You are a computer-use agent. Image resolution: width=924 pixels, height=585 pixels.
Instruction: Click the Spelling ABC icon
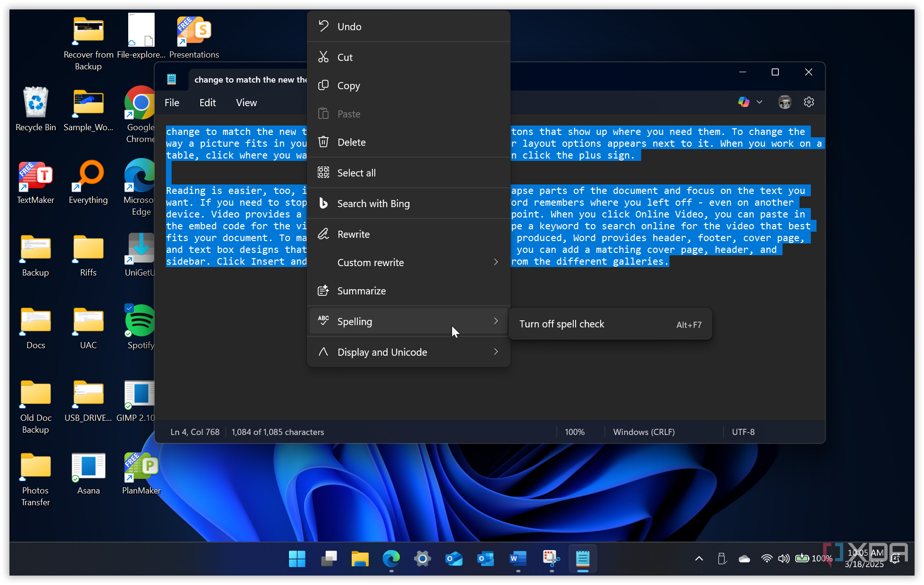click(323, 320)
